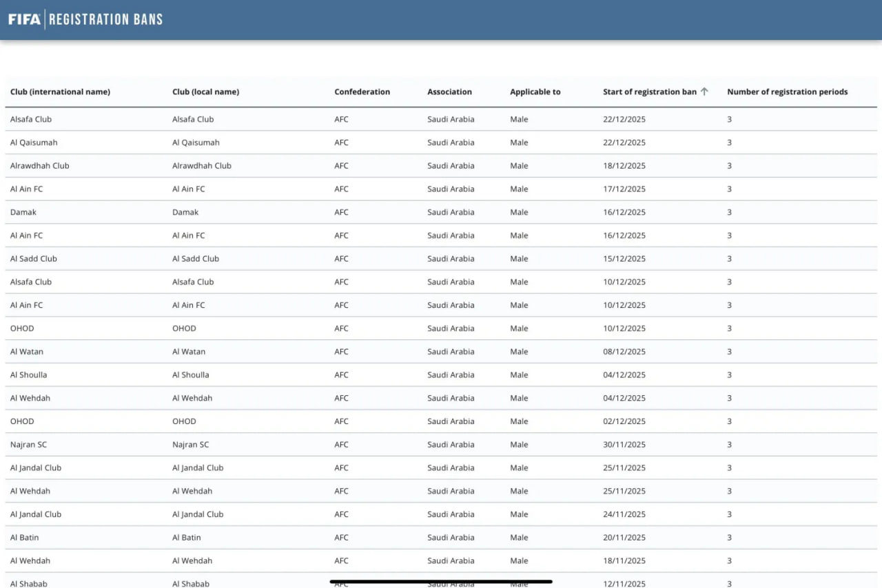Sort by Club (international name) column header
Image resolution: width=882 pixels, height=588 pixels.
tap(60, 92)
